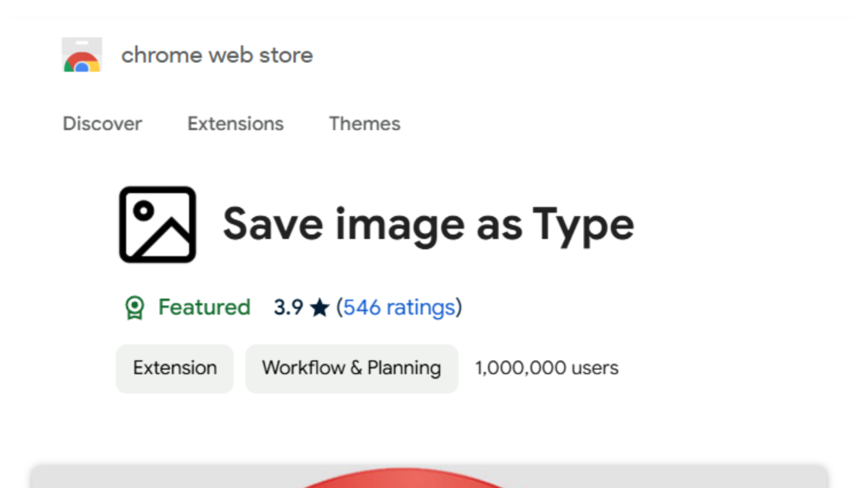Click the red circular graphic below the listing
Image resolution: width=868 pixels, height=488 pixels.
pos(405,481)
